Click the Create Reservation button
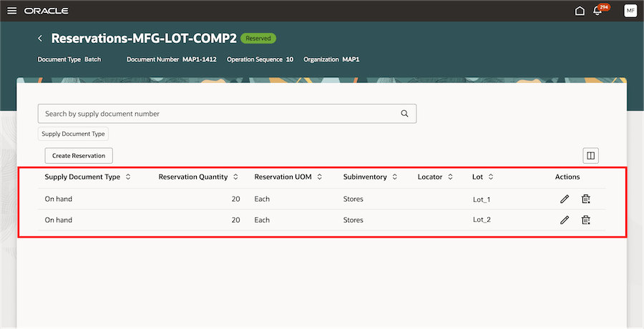Viewport: 644px width, 329px height. 79,156
